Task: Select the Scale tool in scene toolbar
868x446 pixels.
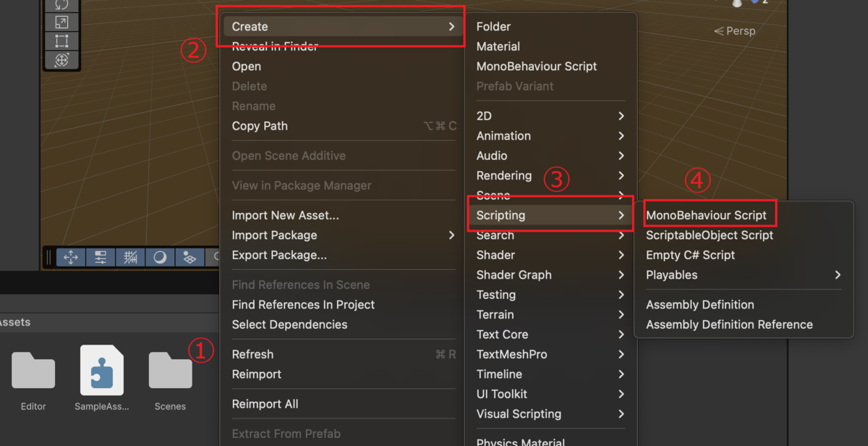Action: click(x=61, y=22)
